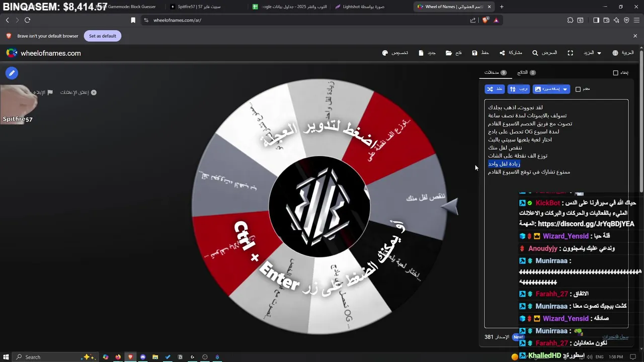Report the ad with الإبلاغ flag
Image resolution: width=644 pixels, height=362 pixels.
point(43,93)
